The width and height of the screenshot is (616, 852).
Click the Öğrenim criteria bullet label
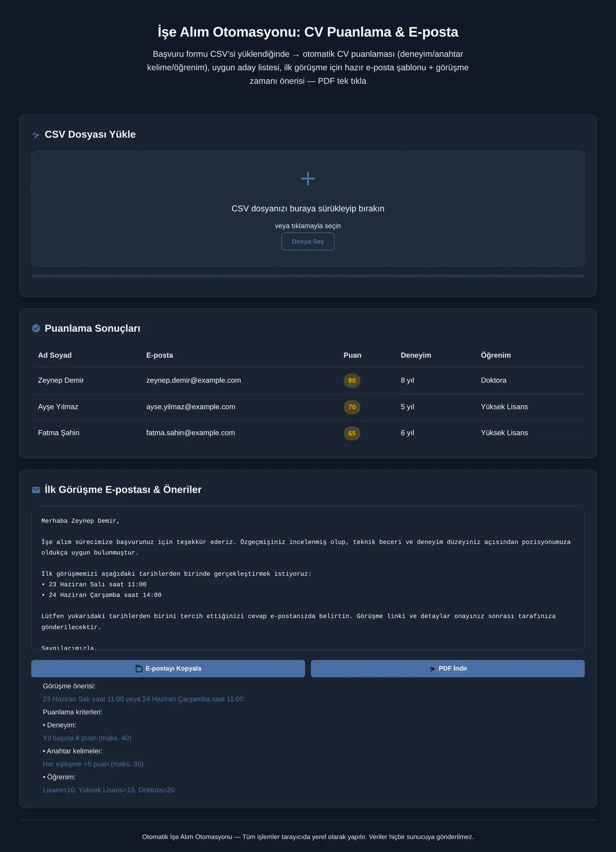(59, 777)
